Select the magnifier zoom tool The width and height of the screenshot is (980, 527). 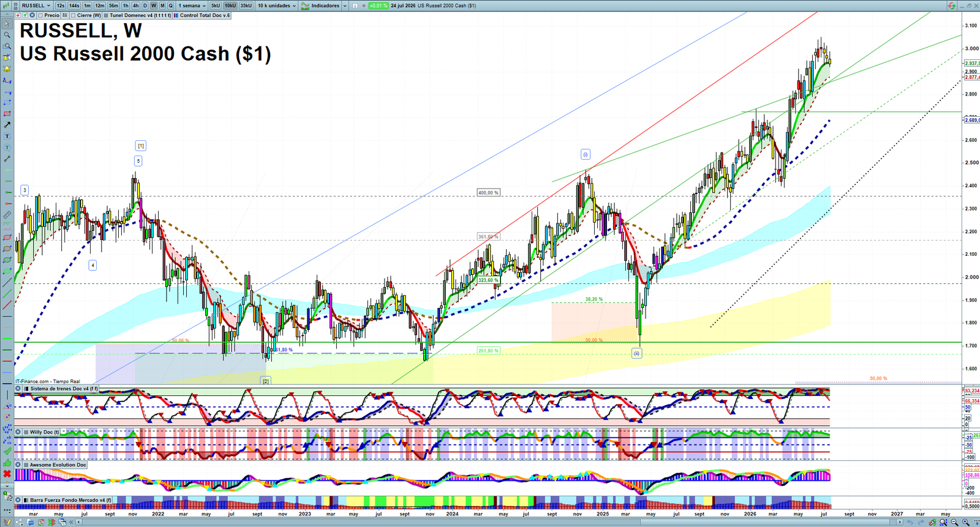[7, 35]
